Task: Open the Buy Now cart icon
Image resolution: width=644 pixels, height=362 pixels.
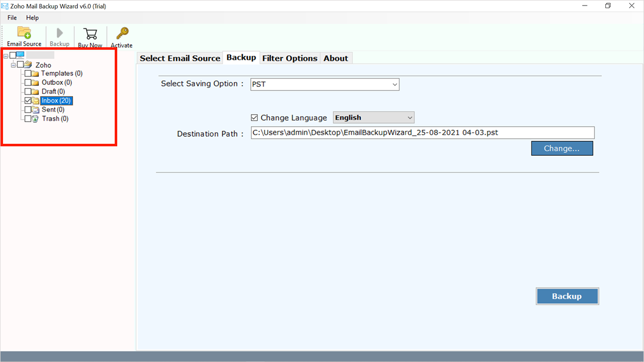Action: tap(91, 33)
